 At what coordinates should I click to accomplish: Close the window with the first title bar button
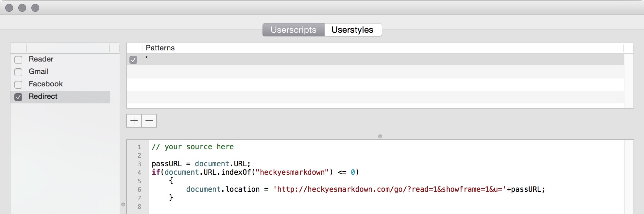pos(9,8)
